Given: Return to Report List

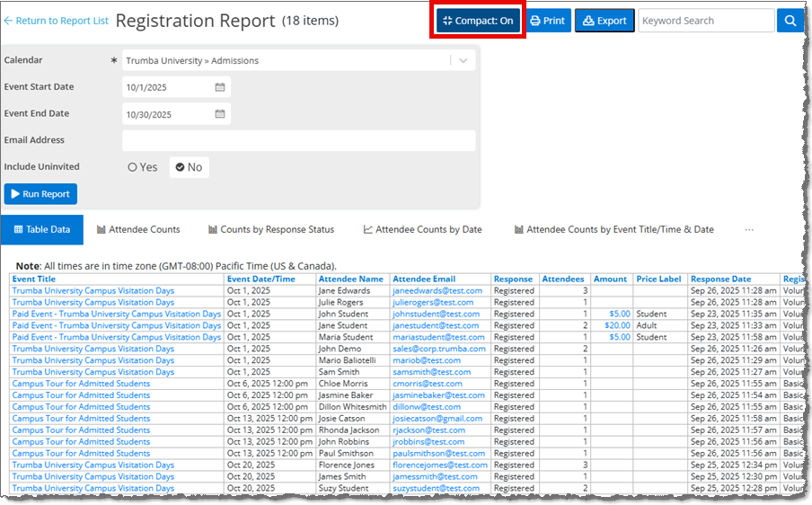Looking at the screenshot, I should [56, 21].
